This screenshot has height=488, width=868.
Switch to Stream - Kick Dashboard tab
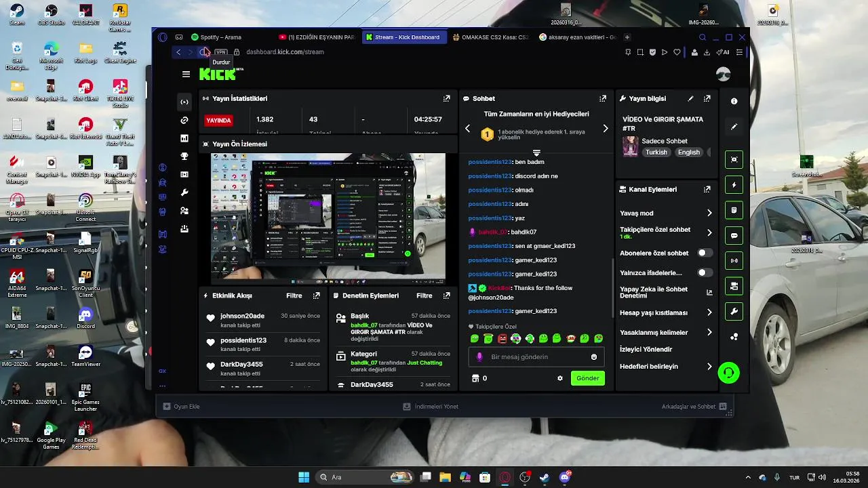tap(404, 37)
